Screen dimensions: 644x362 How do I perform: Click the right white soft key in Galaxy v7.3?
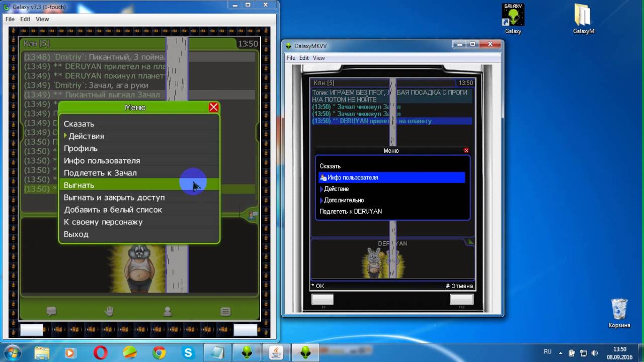coord(246,330)
